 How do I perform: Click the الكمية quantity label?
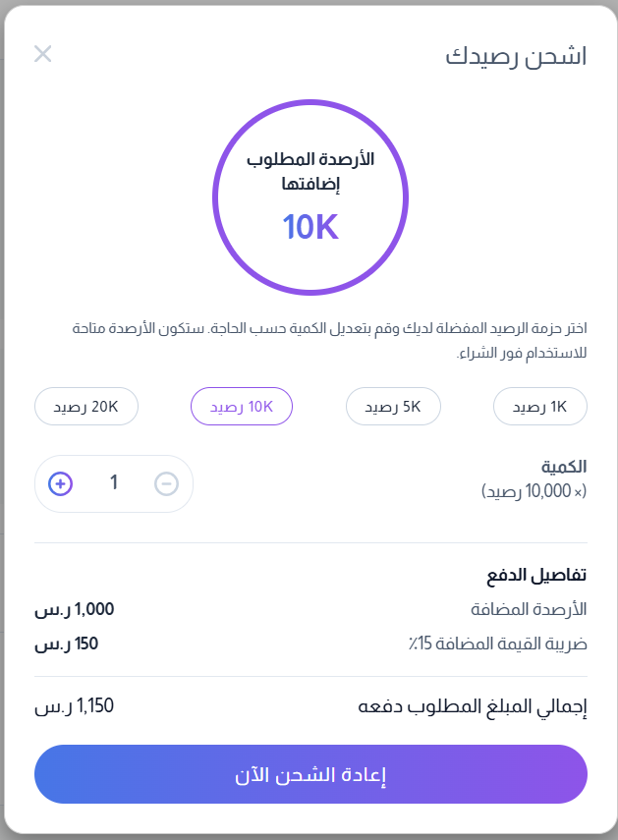(564, 467)
